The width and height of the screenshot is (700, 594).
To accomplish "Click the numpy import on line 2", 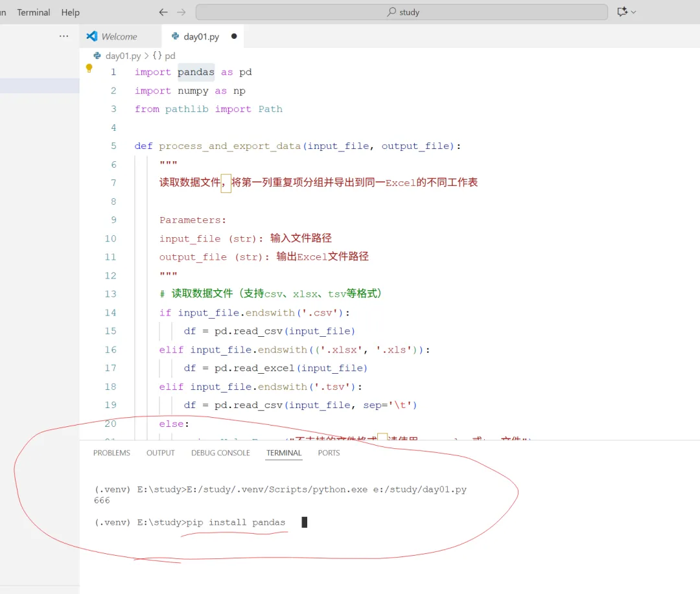I will pyautogui.click(x=190, y=91).
